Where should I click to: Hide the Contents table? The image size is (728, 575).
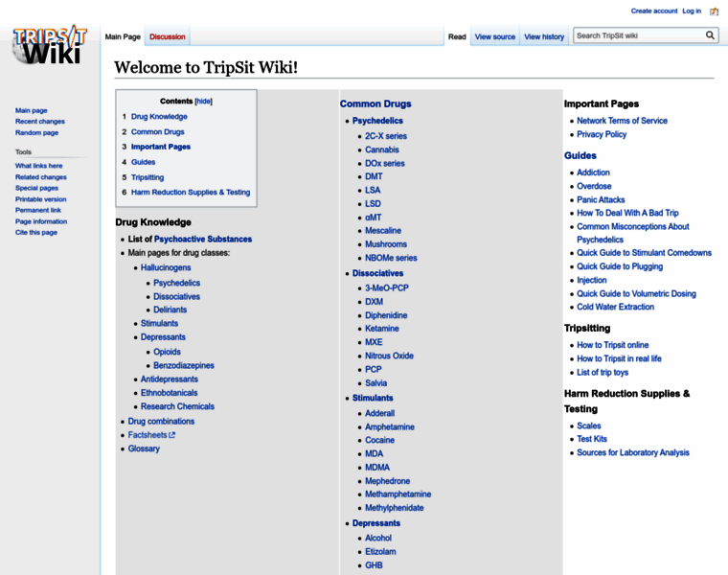(203, 102)
